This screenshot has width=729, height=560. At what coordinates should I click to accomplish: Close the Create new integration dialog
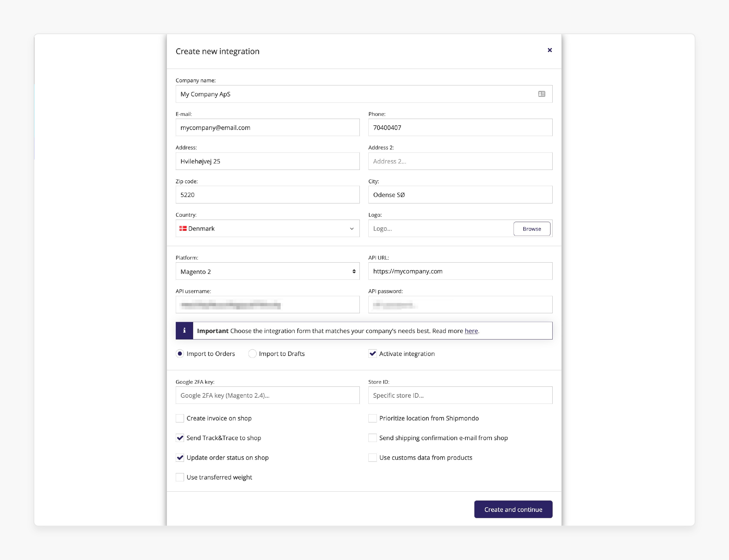coord(550,50)
